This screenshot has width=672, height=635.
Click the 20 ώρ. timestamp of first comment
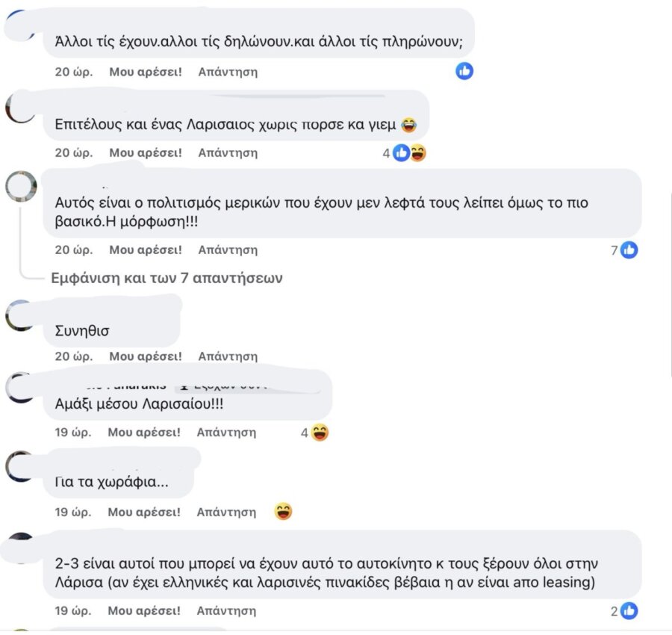point(74,72)
